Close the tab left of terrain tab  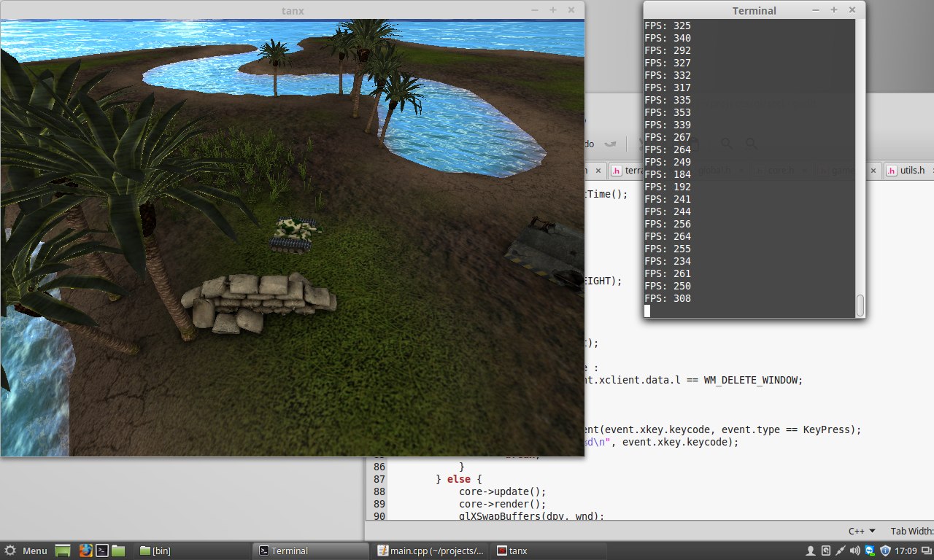tap(598, 171)
